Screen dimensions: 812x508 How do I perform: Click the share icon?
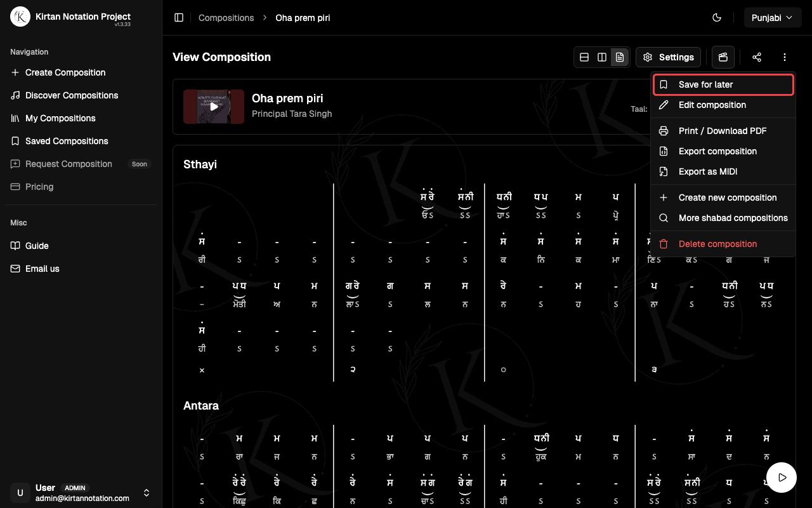pos(756,57)
